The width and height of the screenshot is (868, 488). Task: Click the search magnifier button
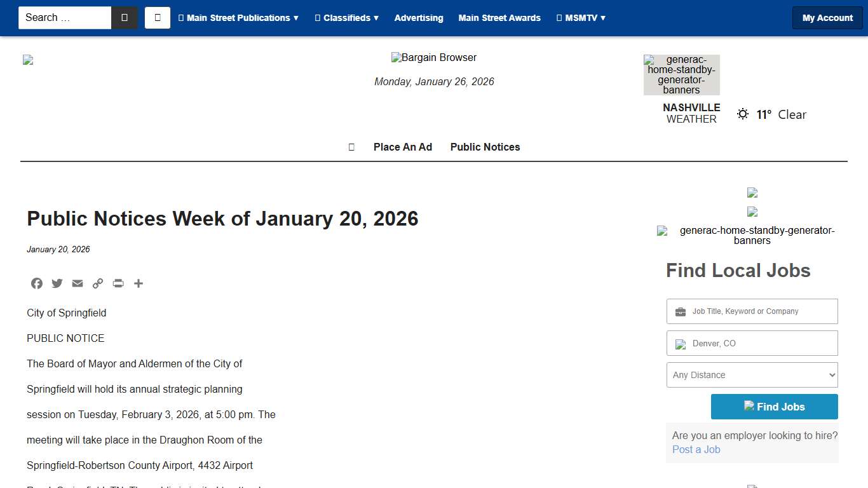[124, 17]
